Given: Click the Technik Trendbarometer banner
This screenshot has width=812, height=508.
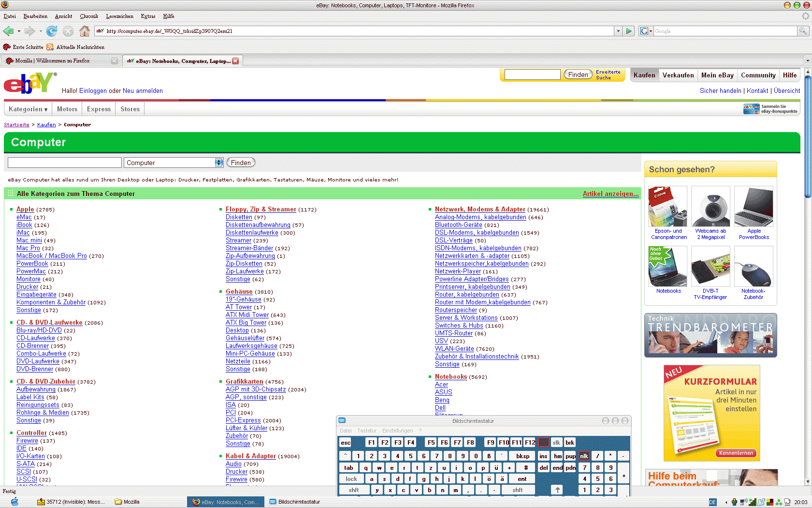Looking at the screenshot, I should [x=710, y=335].
